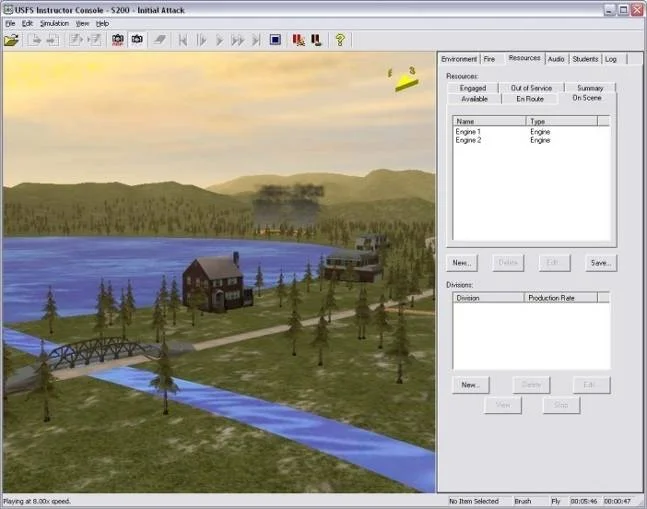
Task: Click the open folder toolbar icon
Action: point(12,40)
